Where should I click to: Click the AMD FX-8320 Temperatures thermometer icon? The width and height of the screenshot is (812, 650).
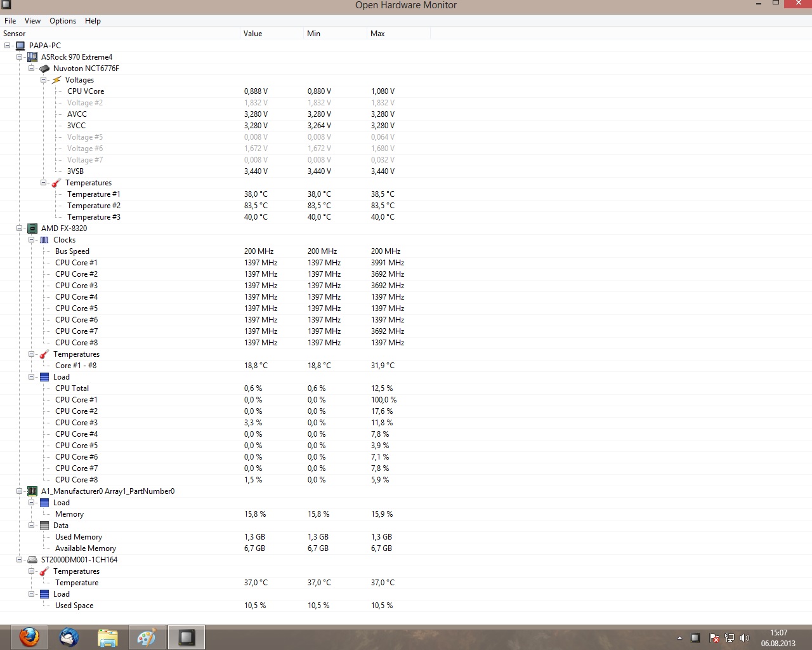(44, 354)
